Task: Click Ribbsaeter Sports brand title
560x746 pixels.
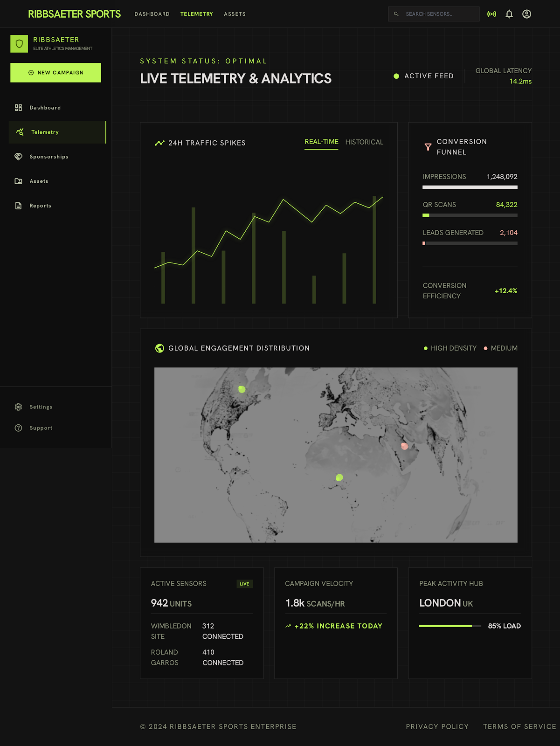Action: [74, 14]
